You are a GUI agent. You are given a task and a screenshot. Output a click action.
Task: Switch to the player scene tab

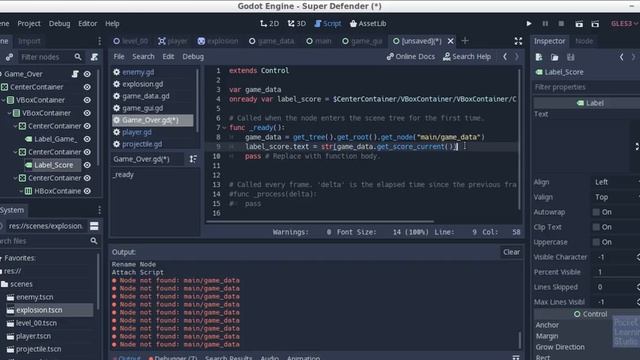tap(173, 41)
